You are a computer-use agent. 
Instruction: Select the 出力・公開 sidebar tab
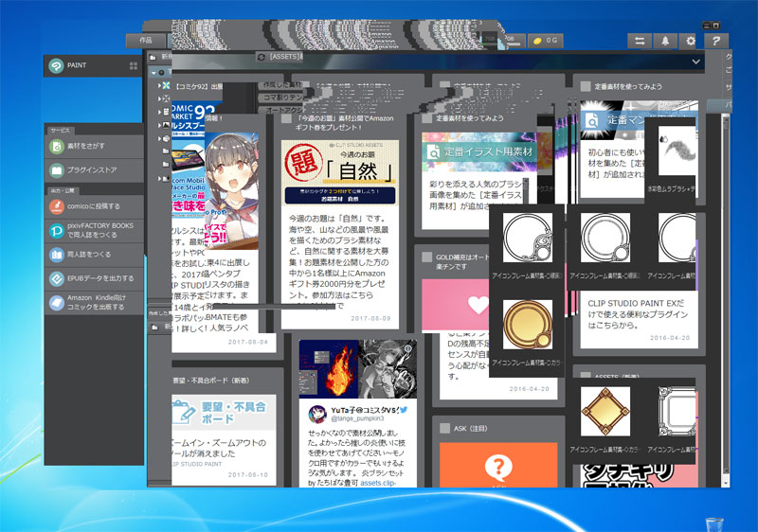click(63, 190)
